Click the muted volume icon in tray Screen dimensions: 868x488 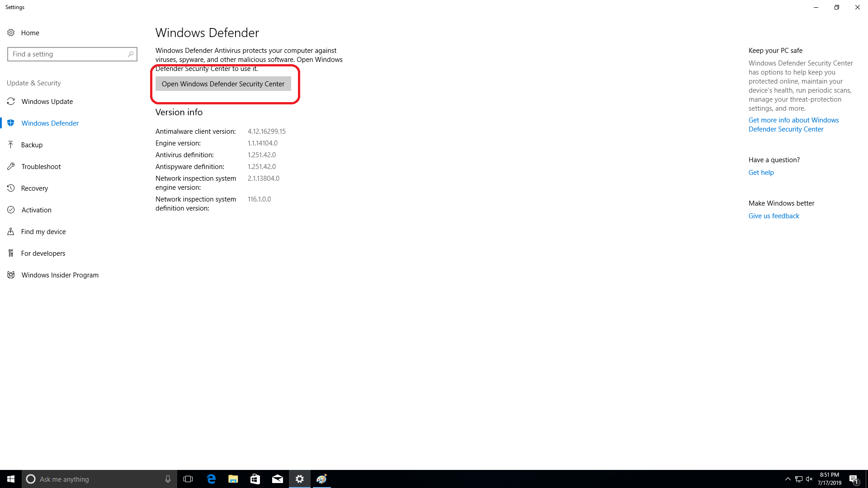pyautogui.click(x=809, y=479)
